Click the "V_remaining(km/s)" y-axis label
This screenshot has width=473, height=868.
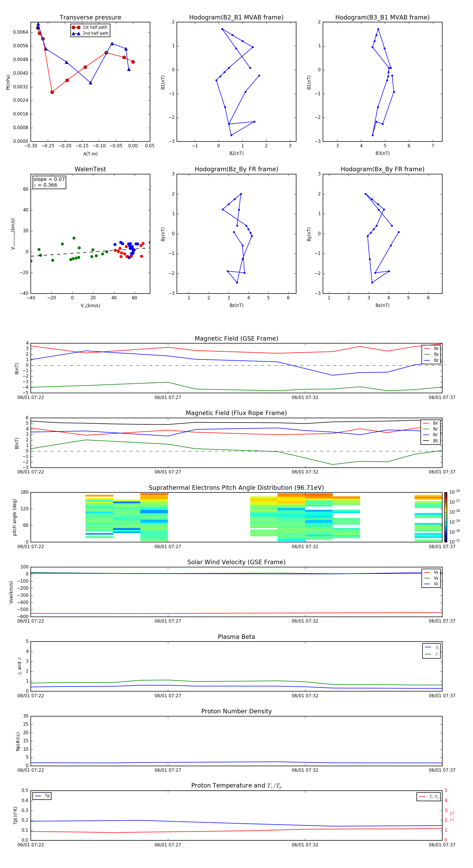click(13, 234)
